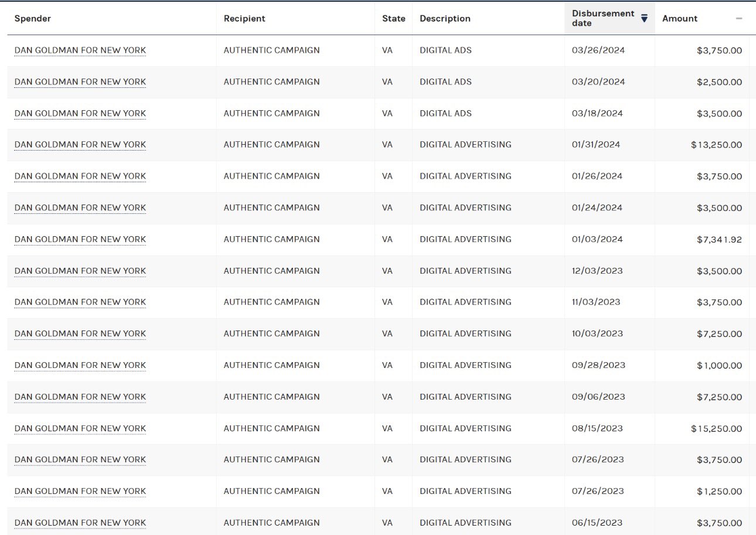Click the Amount column header label

pos(680,19)
